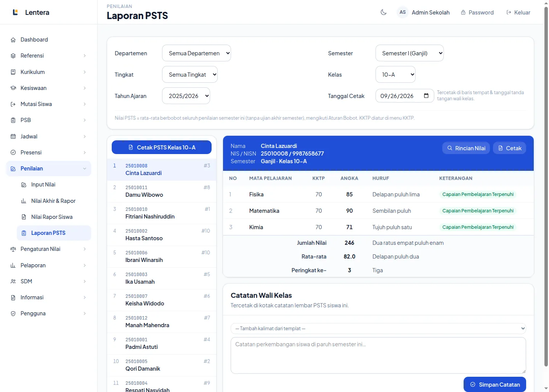Select student Fitriani Nashiruddin in list
The height and width of the screenshot is (392, 549).
pos(162,213)
